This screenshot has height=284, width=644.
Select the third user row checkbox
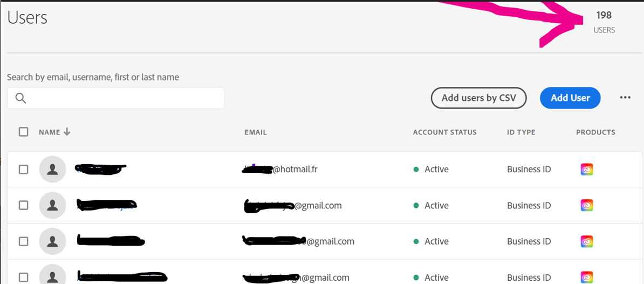pyautogui.click(x=24, y=242)
